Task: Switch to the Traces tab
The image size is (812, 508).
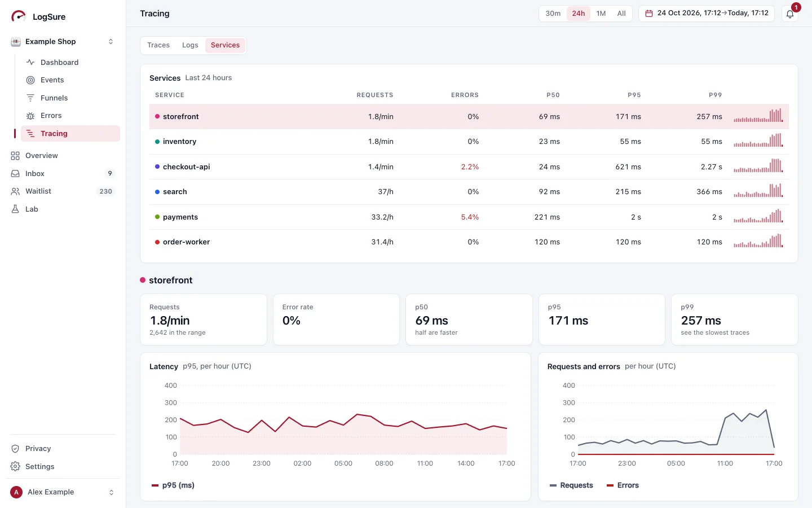Action: [x=158, y=45]
